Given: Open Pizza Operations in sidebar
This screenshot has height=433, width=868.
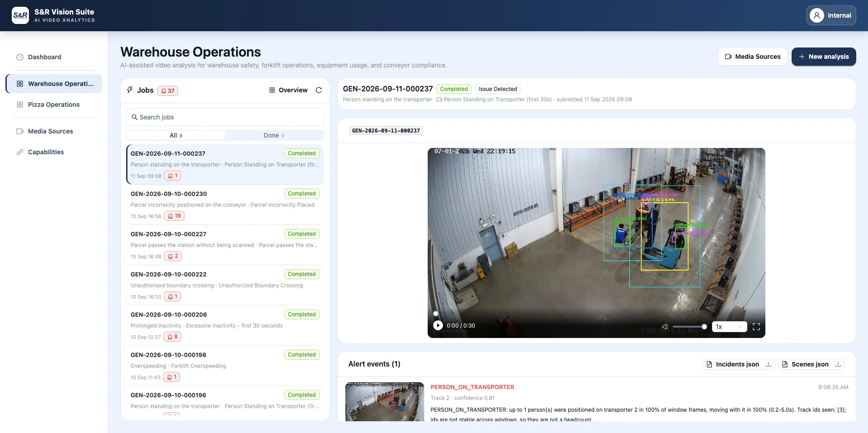Looking at the screenshot, I should click(53, 105).
